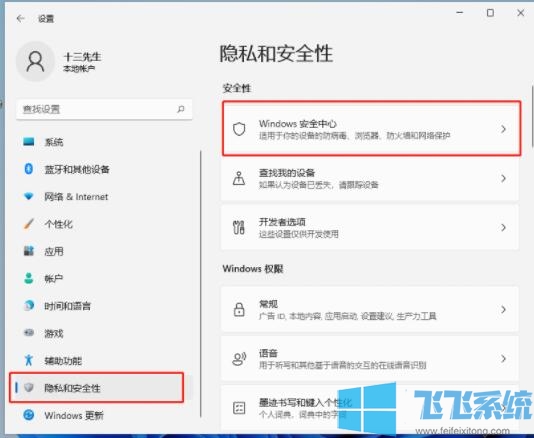Expand Windows 安全中心 chevron arrow
This screenshot has height=438, width=534.
coord(503,129)
